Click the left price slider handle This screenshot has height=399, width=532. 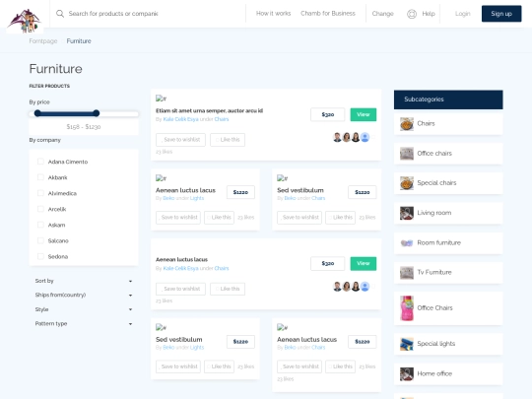point(37,113)
